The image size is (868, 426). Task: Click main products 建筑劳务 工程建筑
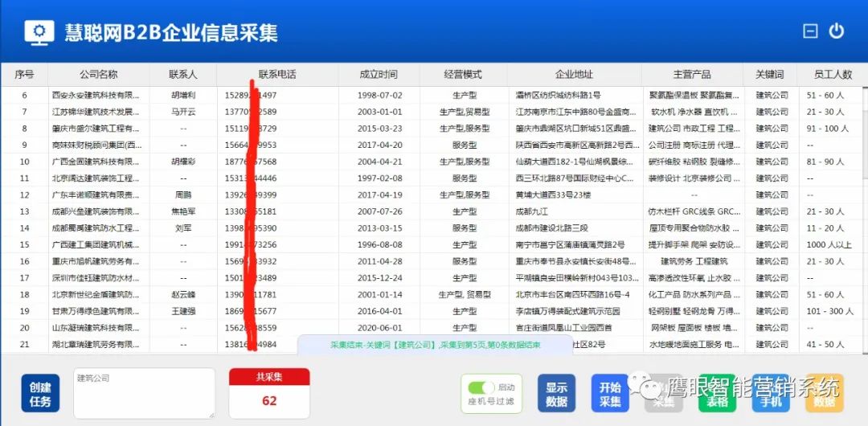coord(694,261)
